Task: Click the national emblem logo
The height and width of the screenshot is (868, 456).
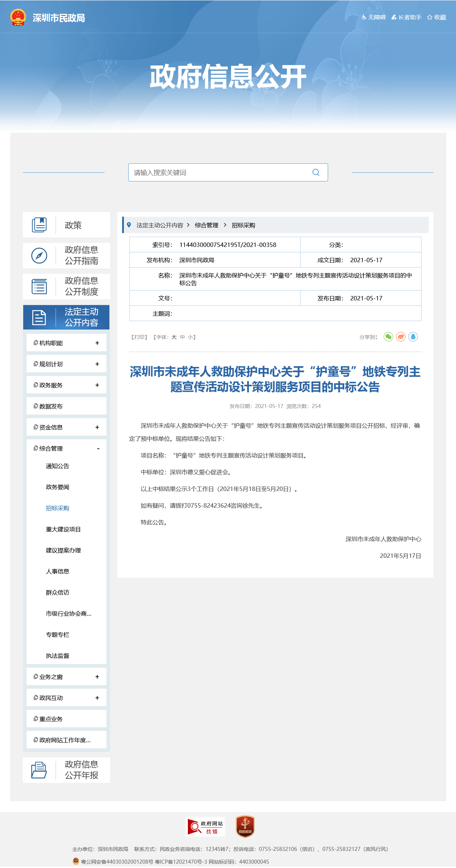Action: 18,17
